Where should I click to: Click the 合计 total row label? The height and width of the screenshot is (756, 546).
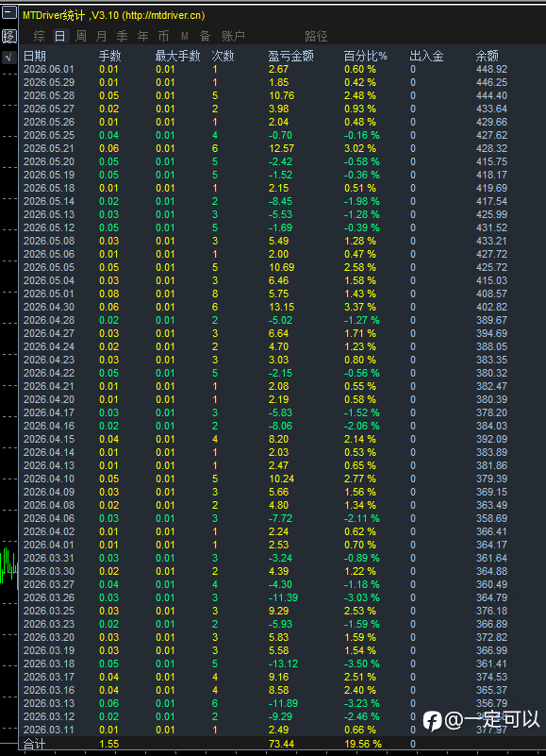point(34,744)
